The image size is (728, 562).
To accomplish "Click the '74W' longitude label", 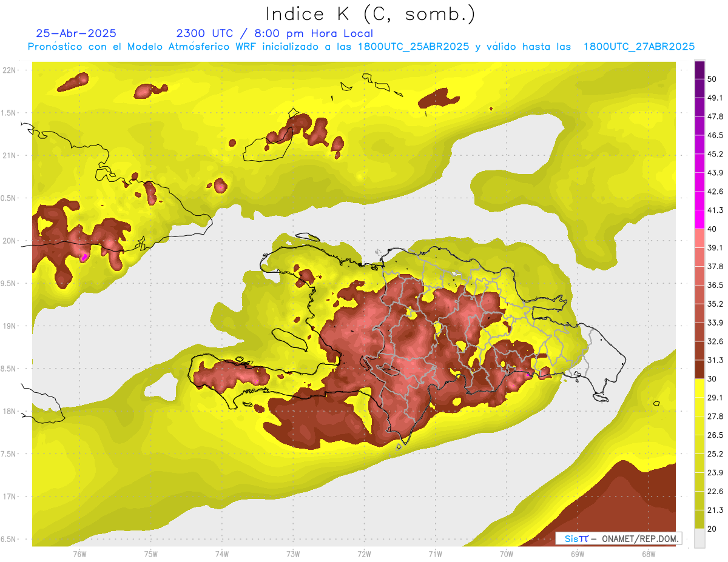I will coord(222,554).
